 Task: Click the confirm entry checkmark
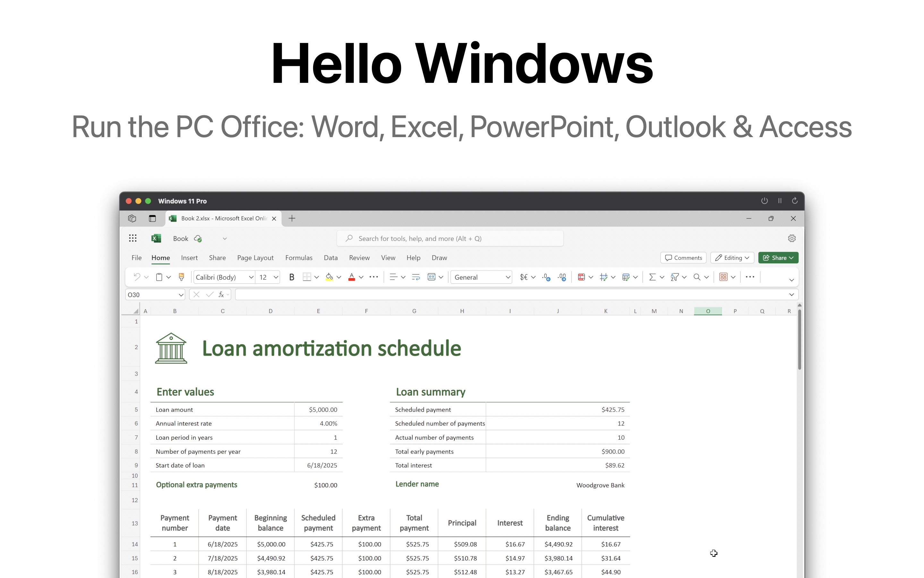coord(209,294)
